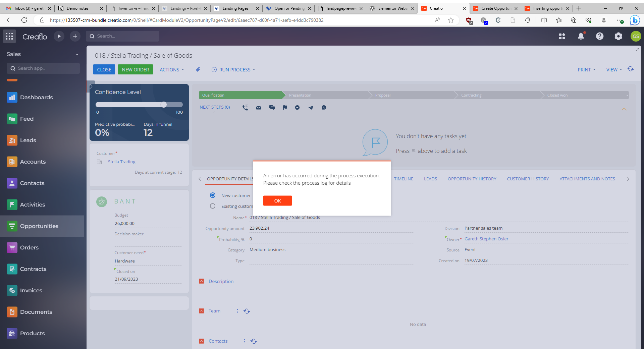
Task: Open the PRINT dropdown
Action: pos(587,70)
